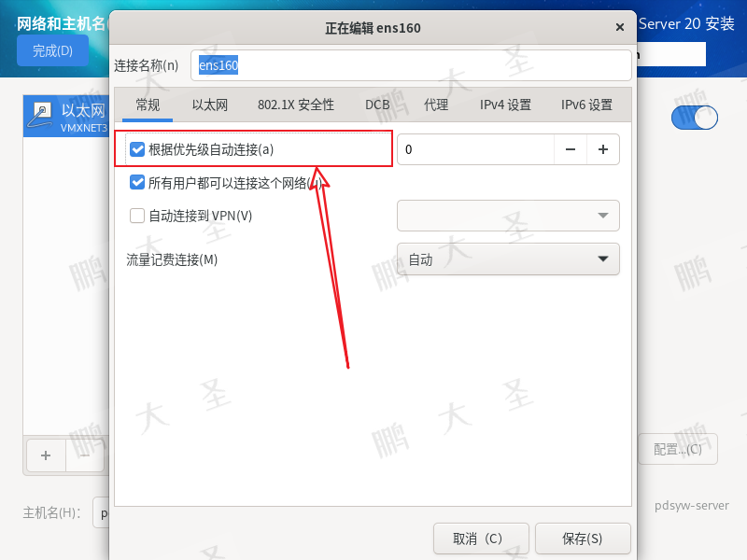Click the 保存(S) save button
747x560 pixels.
583,539
